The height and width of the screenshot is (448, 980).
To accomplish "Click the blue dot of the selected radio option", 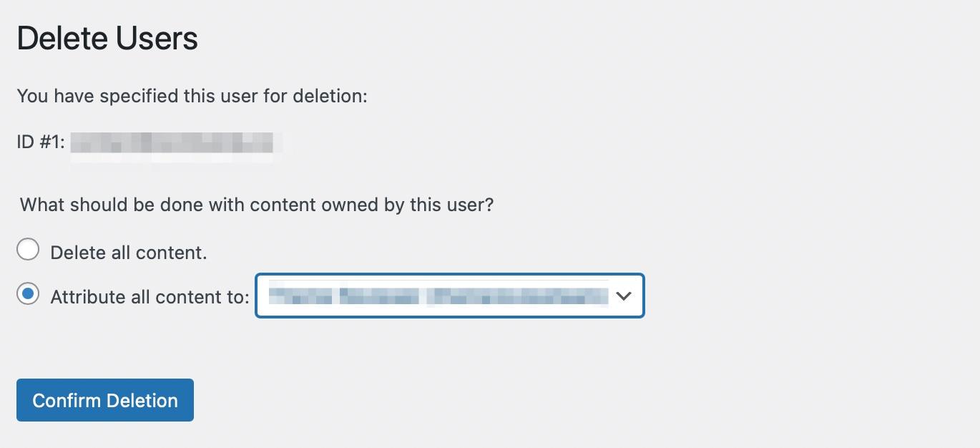I will pyautogui.click(x=28, y=293).
